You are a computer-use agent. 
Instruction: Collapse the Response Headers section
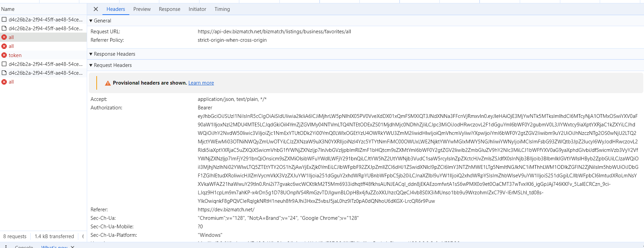click(91, 54)
